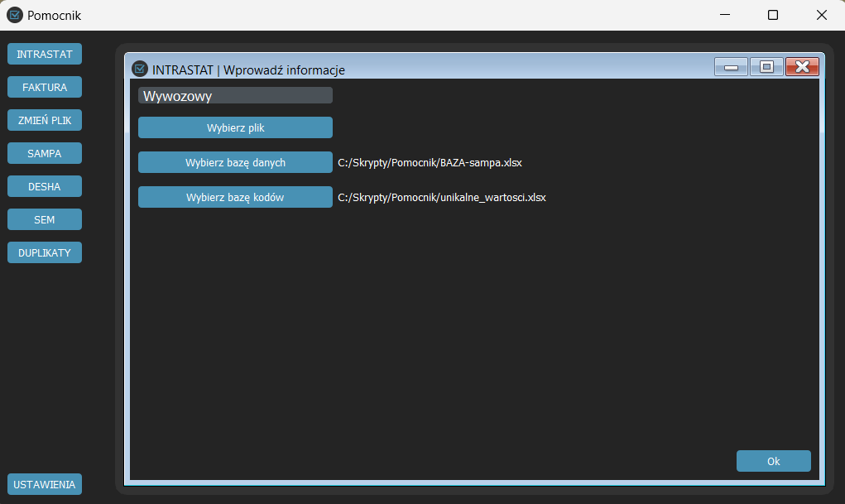
Task: Confirm with the Ok button
Action: (773, 461)
